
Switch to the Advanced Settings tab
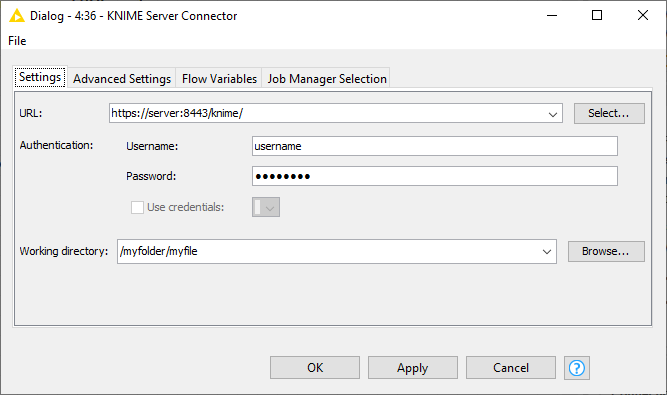point(122,79)
